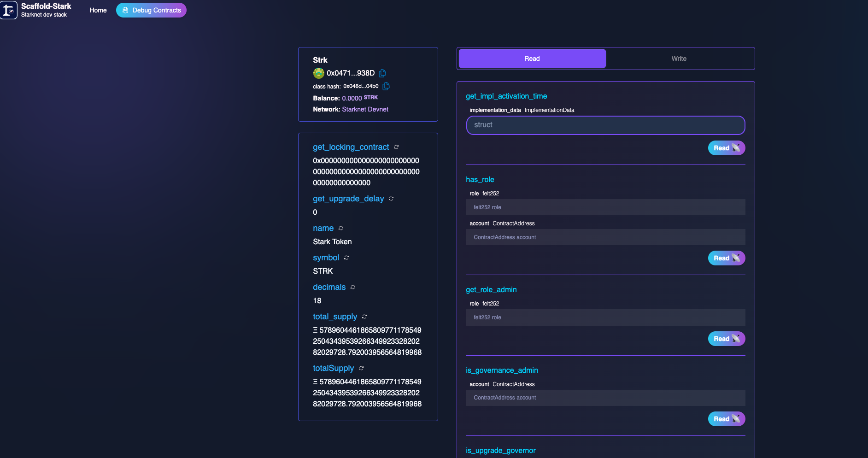Click the 0.0000 STRK balance value
The image size is (868, 458).
(360, 98)
